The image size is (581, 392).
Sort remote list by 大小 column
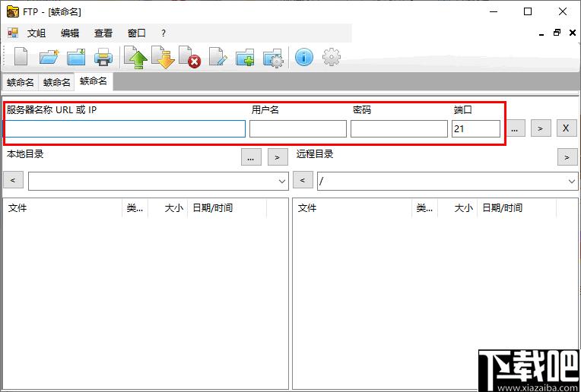coord(458,208)
